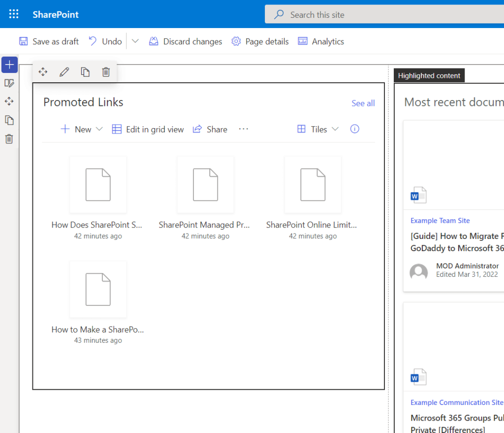This screenshot has width=504, height=433.
Task: Open the SharePoint app launcher grid
Action: (x=14, y=14)
